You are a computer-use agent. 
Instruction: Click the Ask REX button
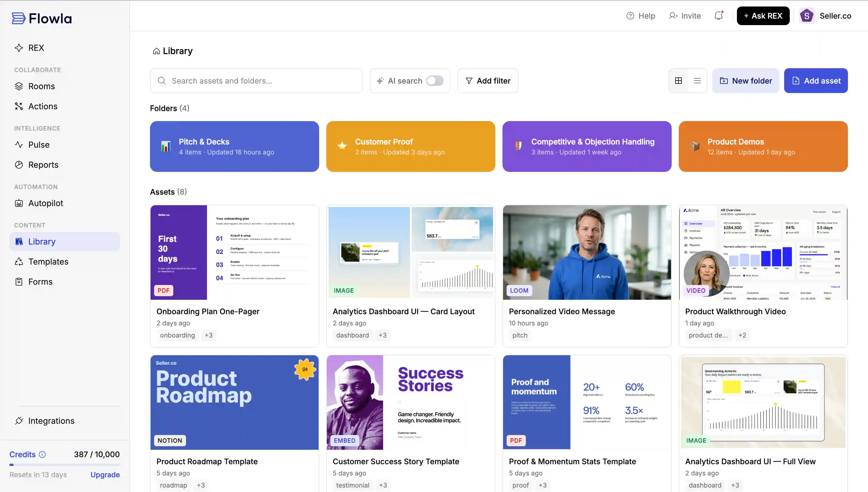pos(763,16)
